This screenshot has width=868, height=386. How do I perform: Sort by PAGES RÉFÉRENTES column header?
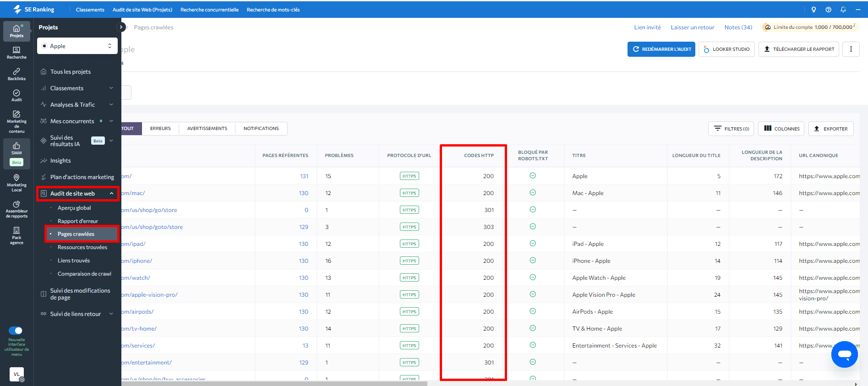[x=285, y=155]
